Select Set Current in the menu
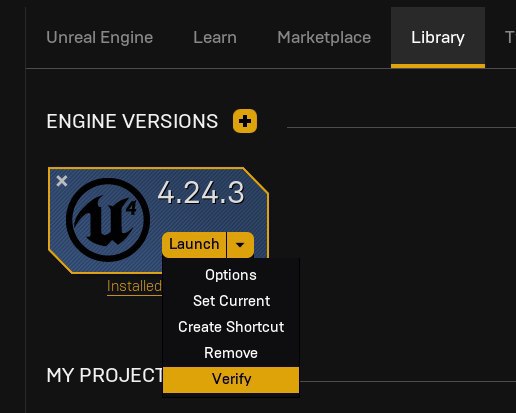 (231, 301)
